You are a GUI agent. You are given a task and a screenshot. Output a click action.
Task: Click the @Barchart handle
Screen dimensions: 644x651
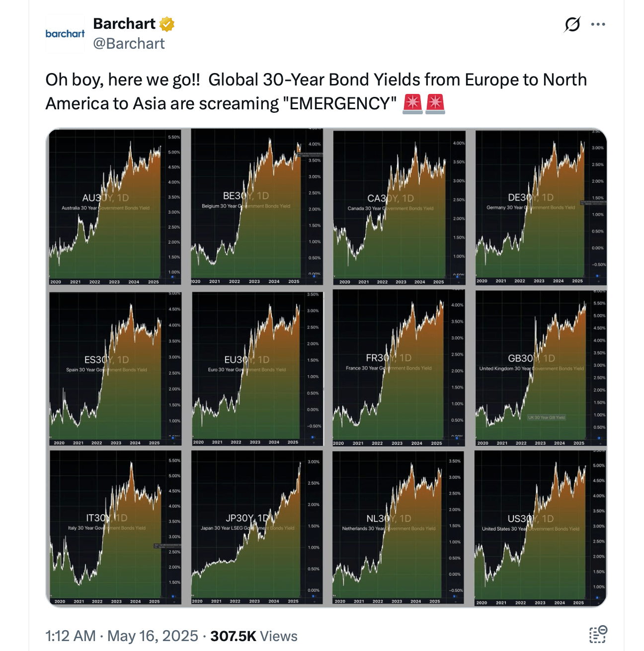130,44
